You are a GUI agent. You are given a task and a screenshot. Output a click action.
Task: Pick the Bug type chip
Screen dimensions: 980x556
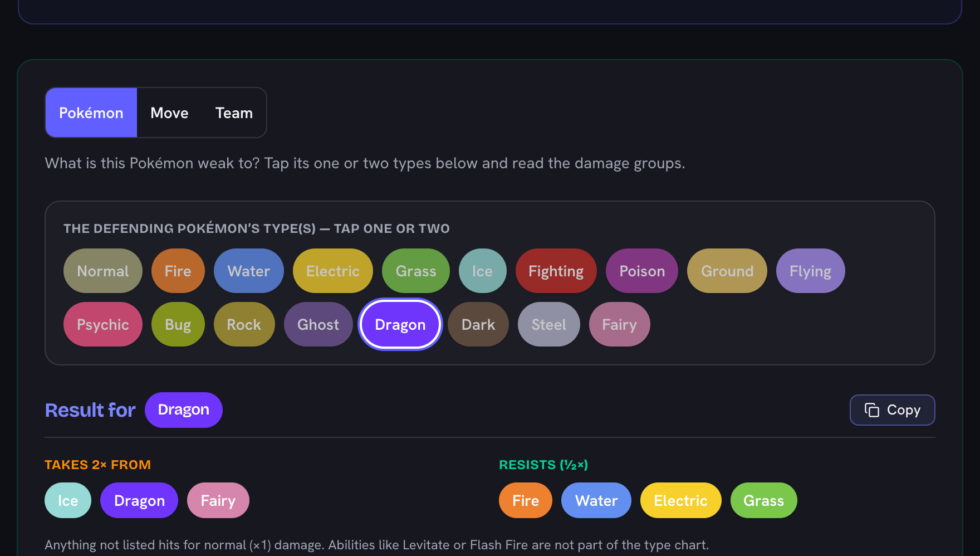[178, 324]
